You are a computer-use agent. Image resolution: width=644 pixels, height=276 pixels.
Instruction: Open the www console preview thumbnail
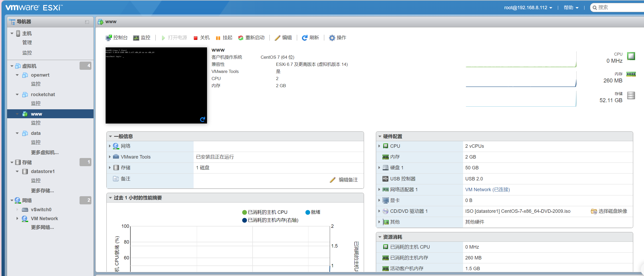[156, 85]
